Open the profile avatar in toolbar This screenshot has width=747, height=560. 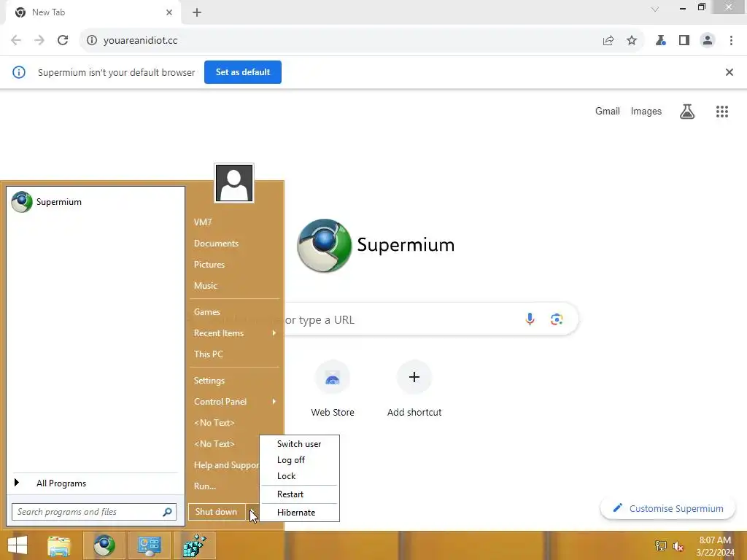pyautogui.click(x=708, y=41)
